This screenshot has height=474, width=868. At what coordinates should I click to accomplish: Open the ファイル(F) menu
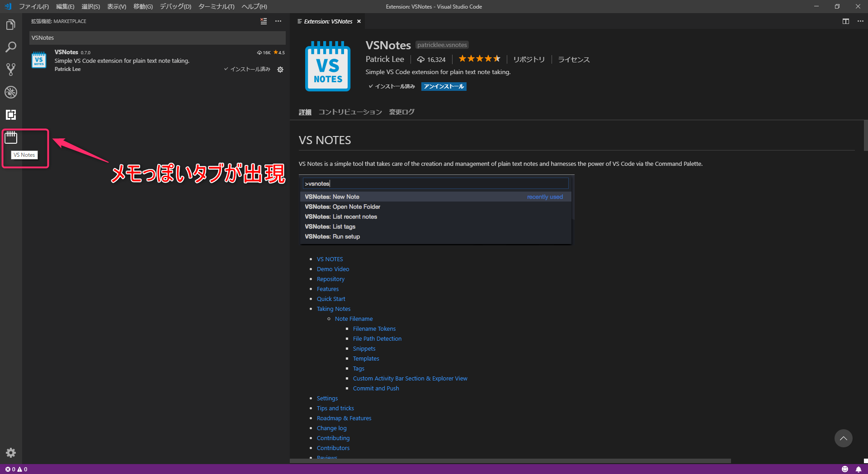pos(34,6)
